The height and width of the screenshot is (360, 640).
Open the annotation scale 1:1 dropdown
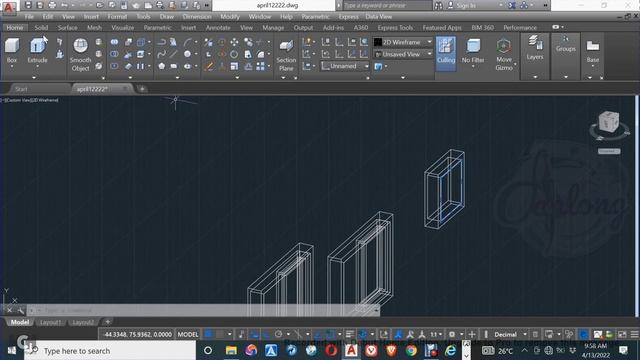pyautogui.click(x=436, y=334)
